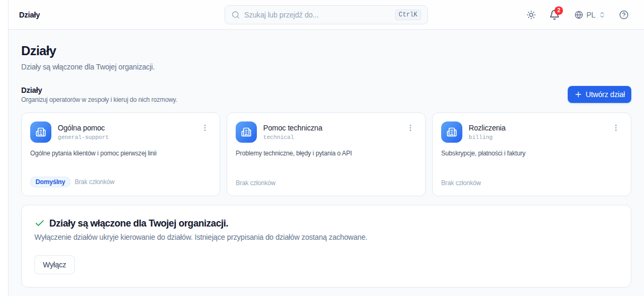Viewport: 644px width, 296px height.
Task: Click the Pomoc techniczna department building icon
Action: [x=246, y=132]
